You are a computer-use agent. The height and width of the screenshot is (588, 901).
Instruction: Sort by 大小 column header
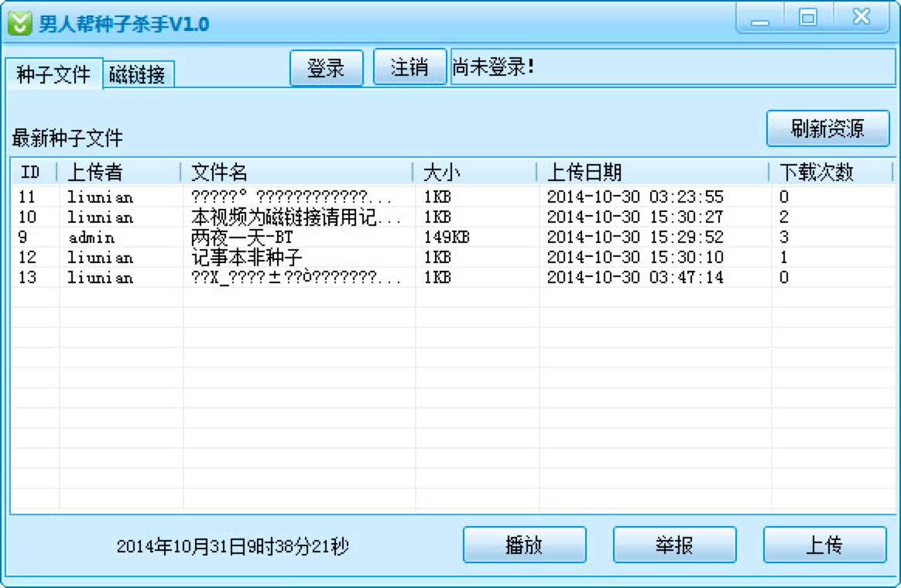click(474, 172)
